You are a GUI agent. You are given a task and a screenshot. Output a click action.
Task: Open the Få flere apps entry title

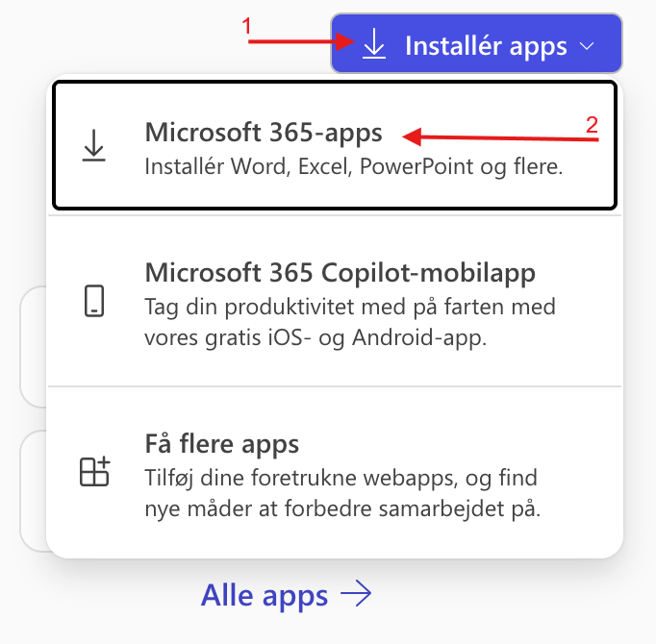(x=222, y=444)
